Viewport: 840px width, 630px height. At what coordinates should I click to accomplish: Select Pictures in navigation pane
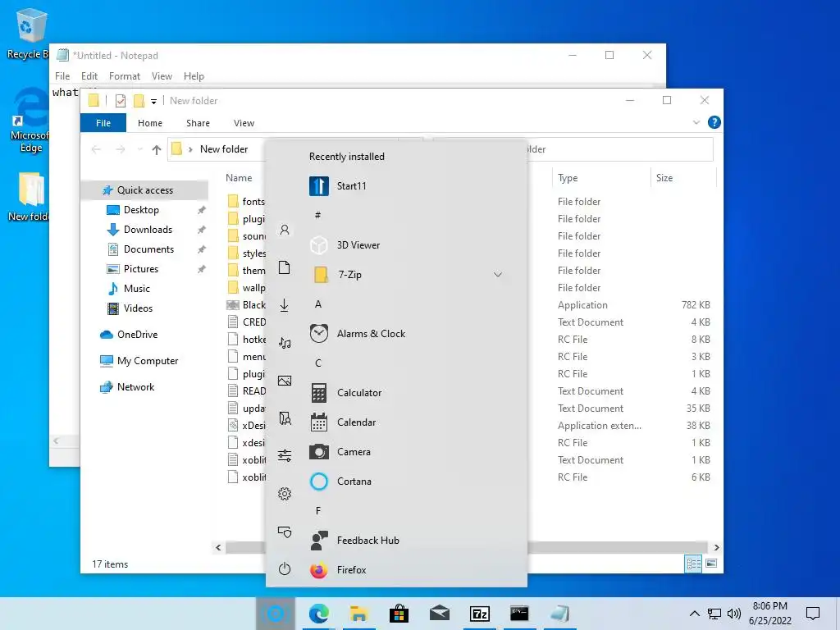coord(140,269)
